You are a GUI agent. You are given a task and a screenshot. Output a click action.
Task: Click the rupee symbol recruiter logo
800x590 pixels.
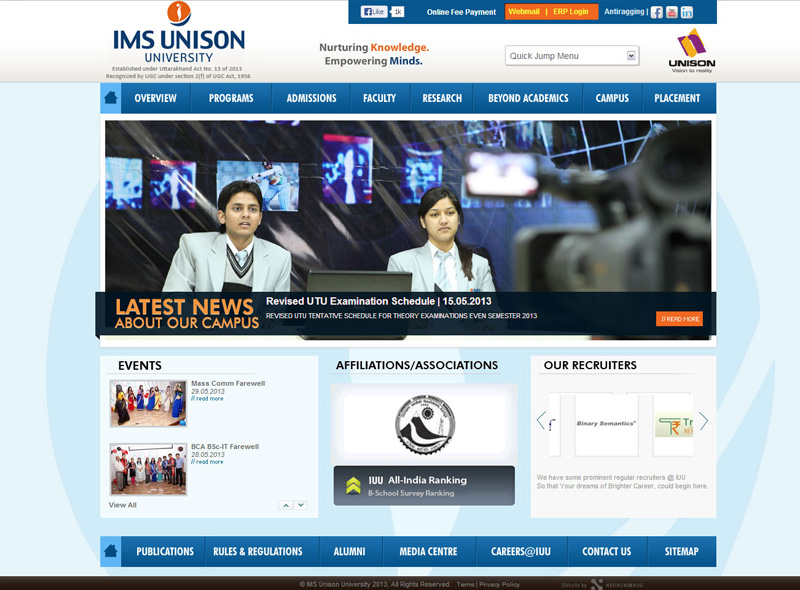tap(673, 425)
